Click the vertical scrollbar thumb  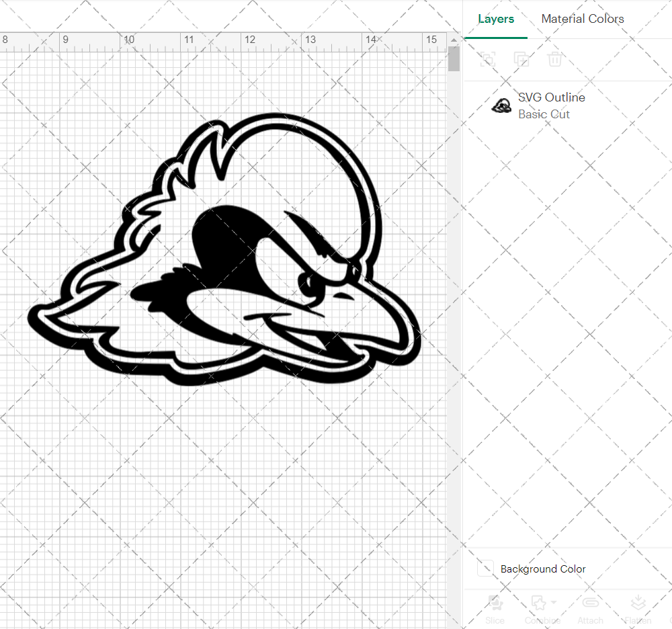454,58
